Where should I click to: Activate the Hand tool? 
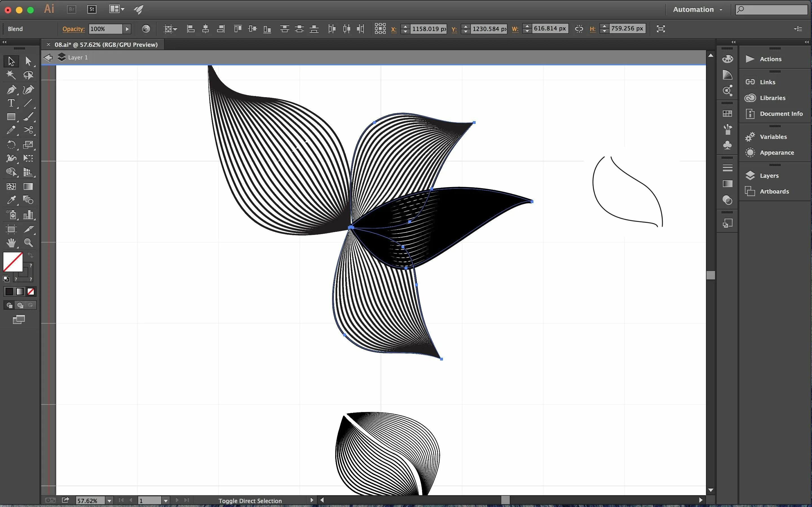click(x=11, y=243)
